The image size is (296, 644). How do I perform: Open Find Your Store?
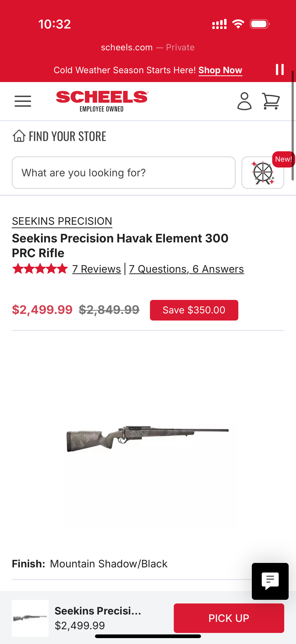(x=67, y=136)
